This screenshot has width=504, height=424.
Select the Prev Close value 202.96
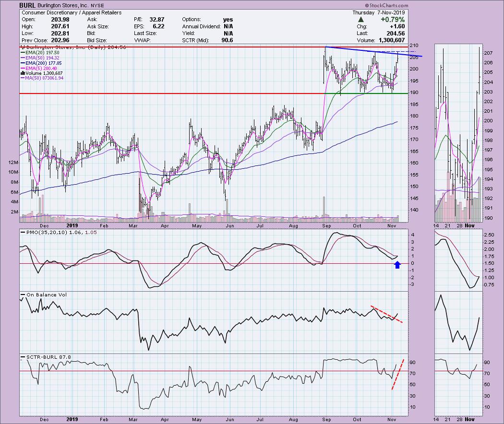click(60, 40)
